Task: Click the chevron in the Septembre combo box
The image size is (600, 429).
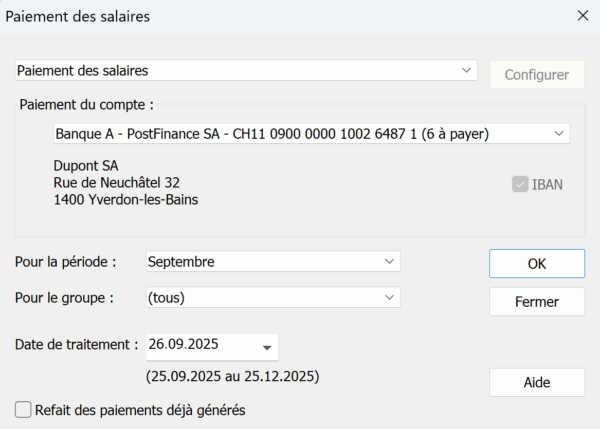Action: coord(389,261)
